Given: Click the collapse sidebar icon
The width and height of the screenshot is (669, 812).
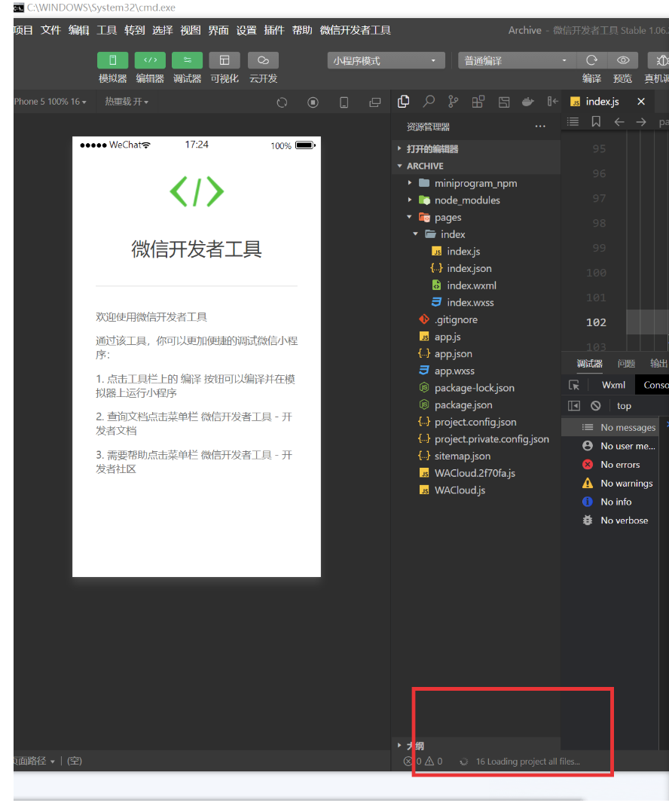Looking at the screenshot, I should coord(552,102).
